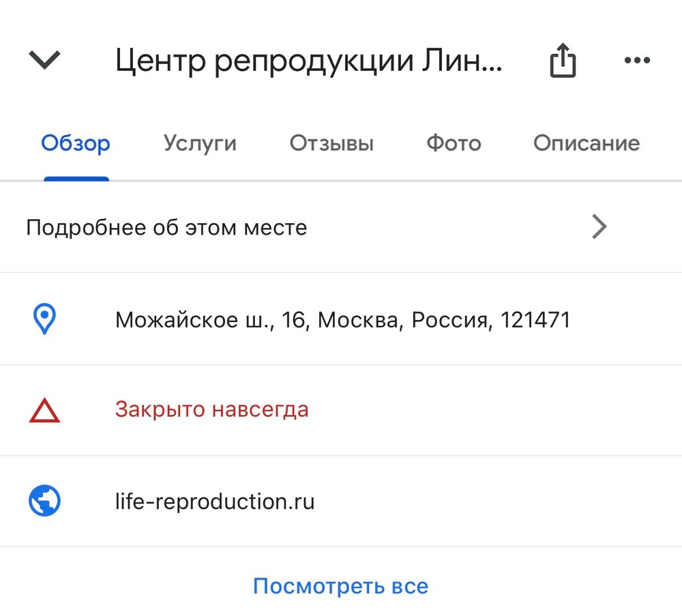Open the life-reproduction.ru website link
The image size is (682, 616).
point(214,501)
